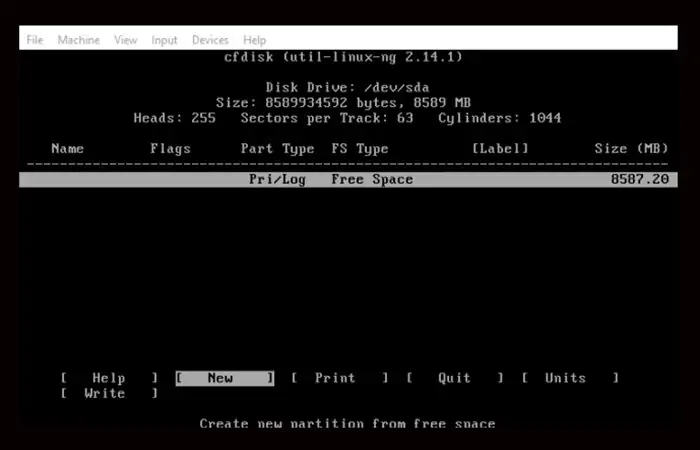This screenshot has width=700, height=450.
Task: Click the Part Type column header
Action: tap(277, 149)
